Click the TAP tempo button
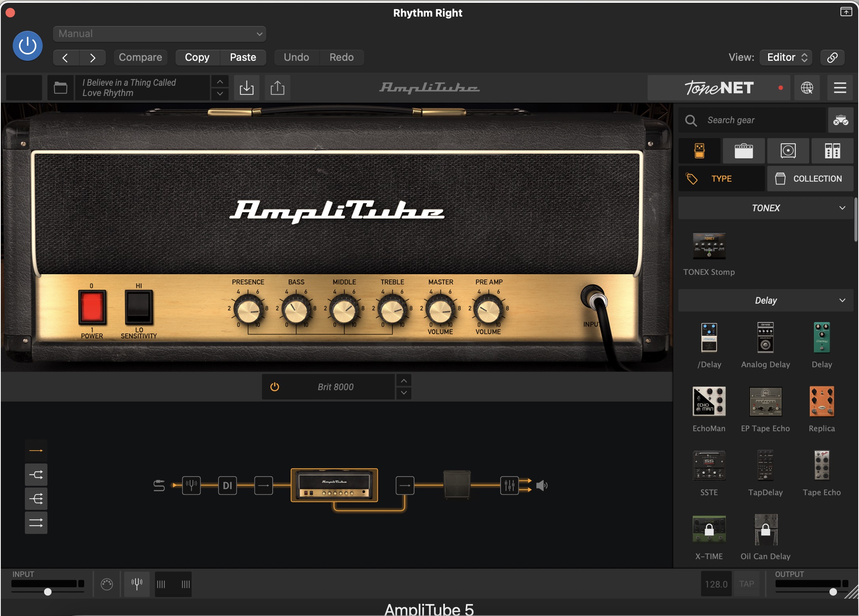 [x=746, y=584]
